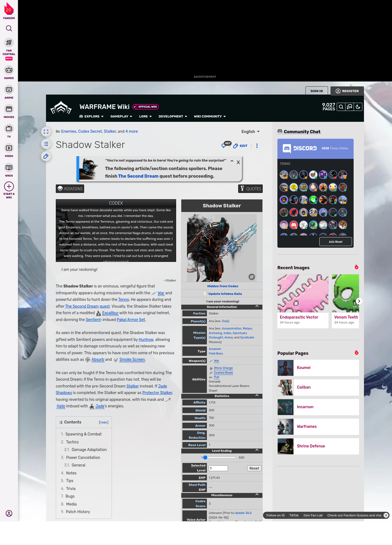Click the Warframe lotus logo
392x545 pixels.
click(61, 108)
